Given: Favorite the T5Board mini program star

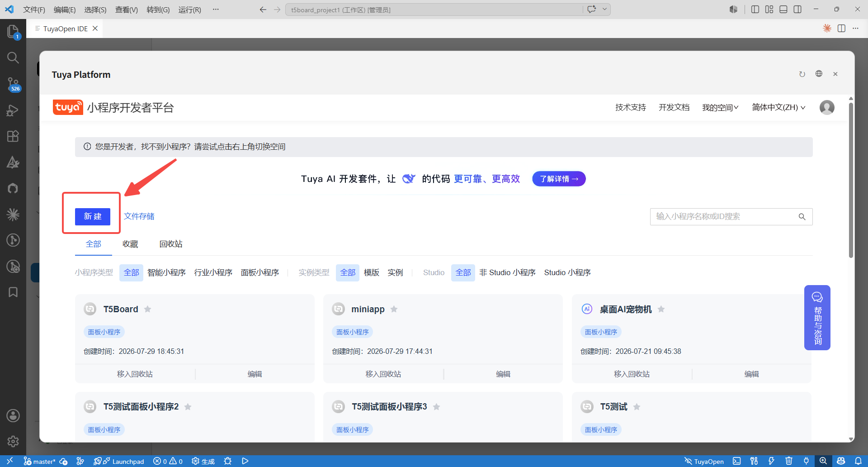Looking at the screenshot, I should [147, 309].
